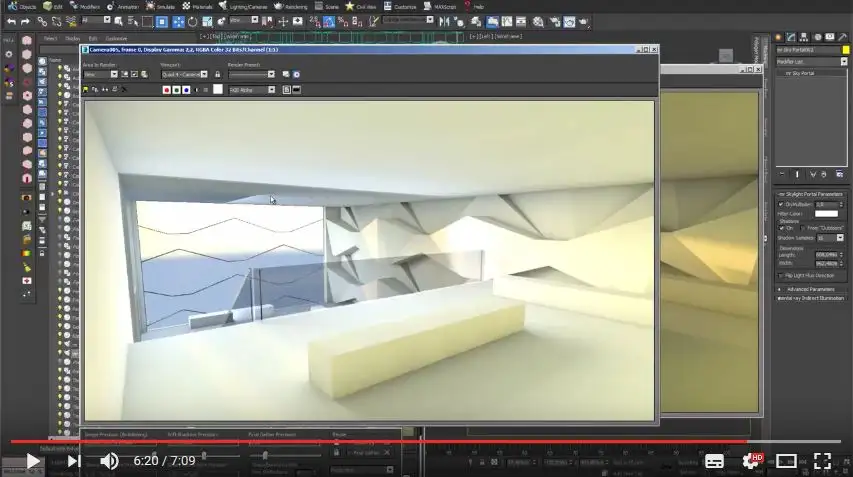This screenshot has height=477, width=853.
Task: Open the Edit menu
Action: click(x=53, y=7)
